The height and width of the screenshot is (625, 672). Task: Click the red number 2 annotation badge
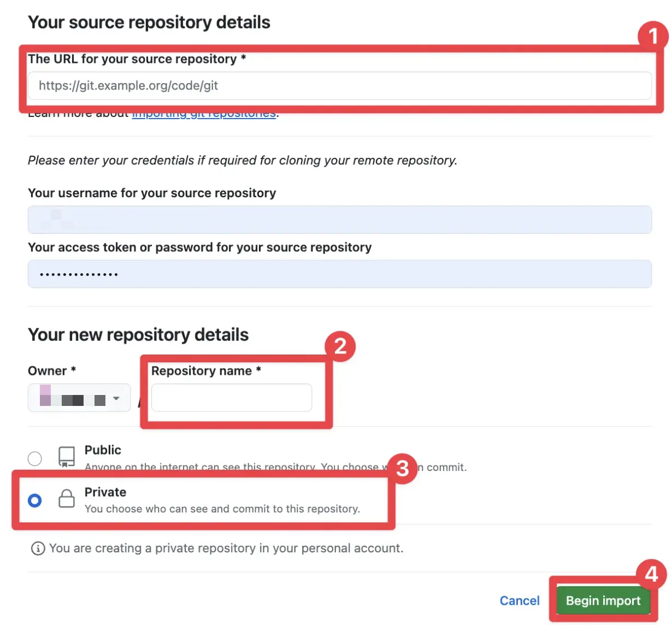click(340, 346)
